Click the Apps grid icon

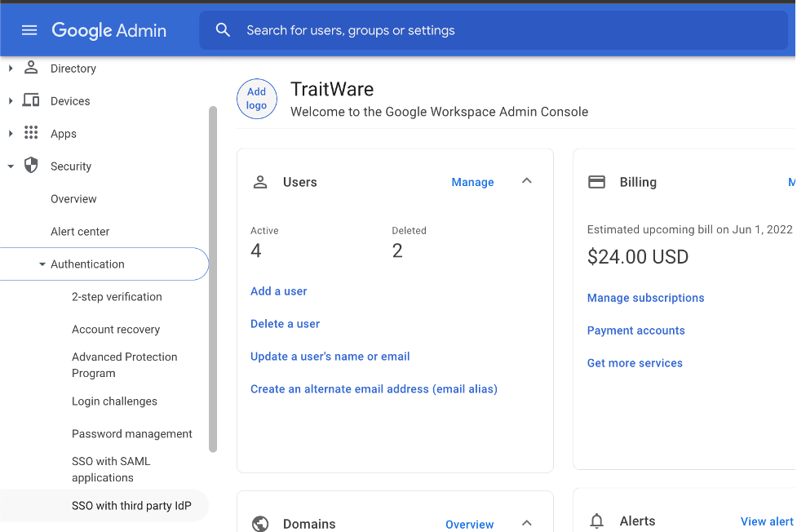tap(31, 133)
